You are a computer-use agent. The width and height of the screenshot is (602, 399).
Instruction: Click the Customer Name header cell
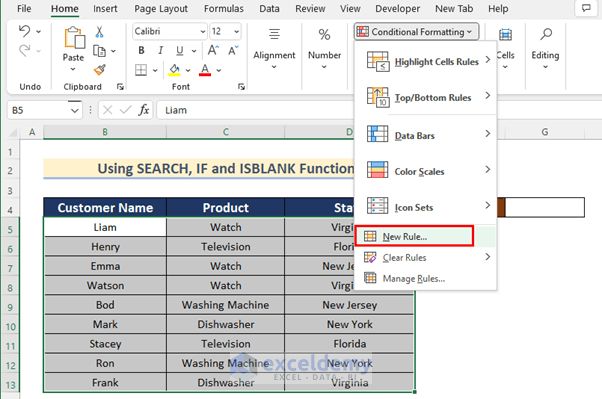pos(105,208)
